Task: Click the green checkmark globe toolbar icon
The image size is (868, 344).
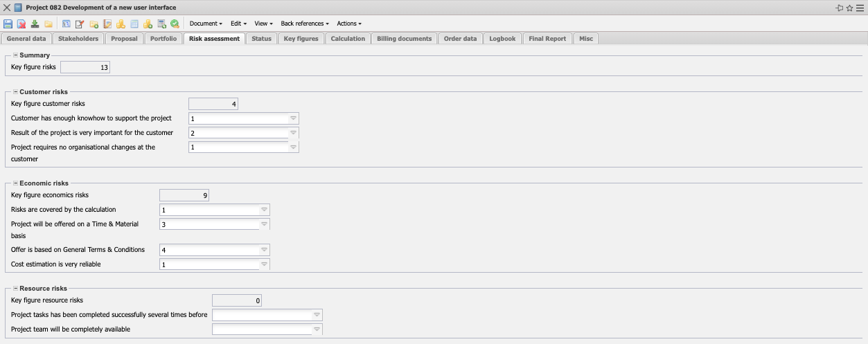Action: tap(175, 24)
